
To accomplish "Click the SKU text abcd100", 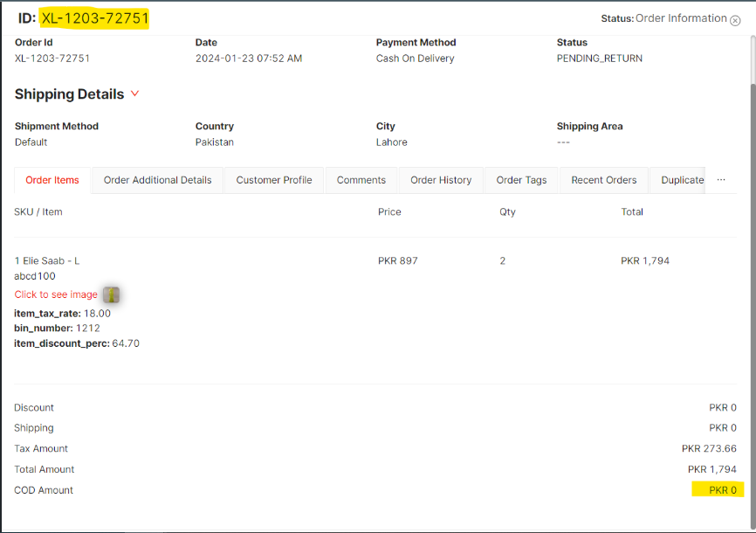I will point(35,276).
